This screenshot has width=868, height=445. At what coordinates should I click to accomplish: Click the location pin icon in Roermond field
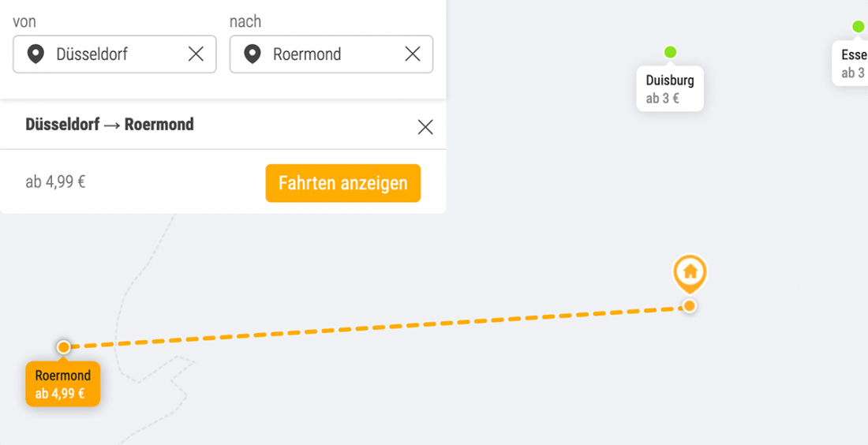tap(252, 54)
